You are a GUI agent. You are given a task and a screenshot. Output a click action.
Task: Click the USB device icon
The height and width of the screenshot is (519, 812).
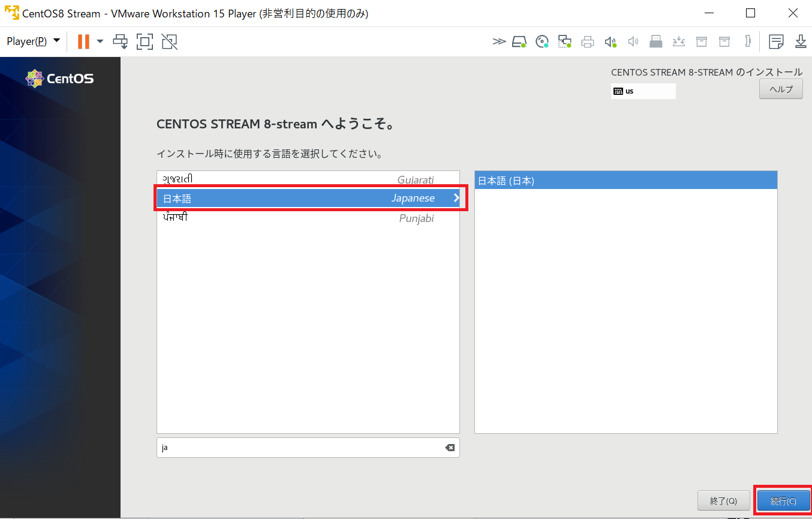656,41
